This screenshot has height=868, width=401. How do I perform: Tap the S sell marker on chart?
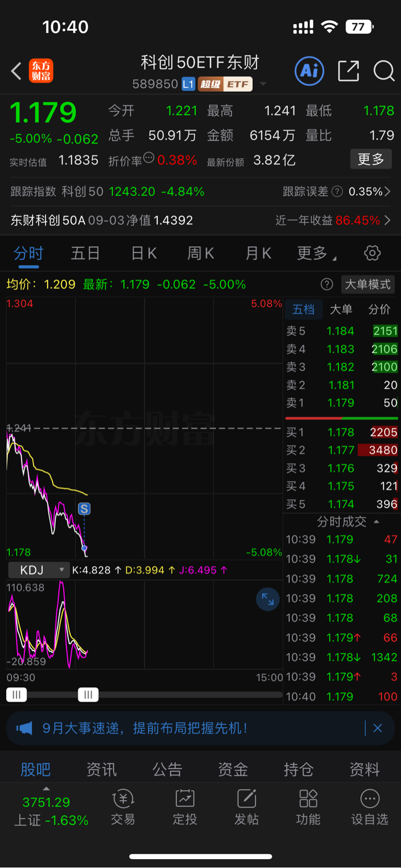pos(84,509)
